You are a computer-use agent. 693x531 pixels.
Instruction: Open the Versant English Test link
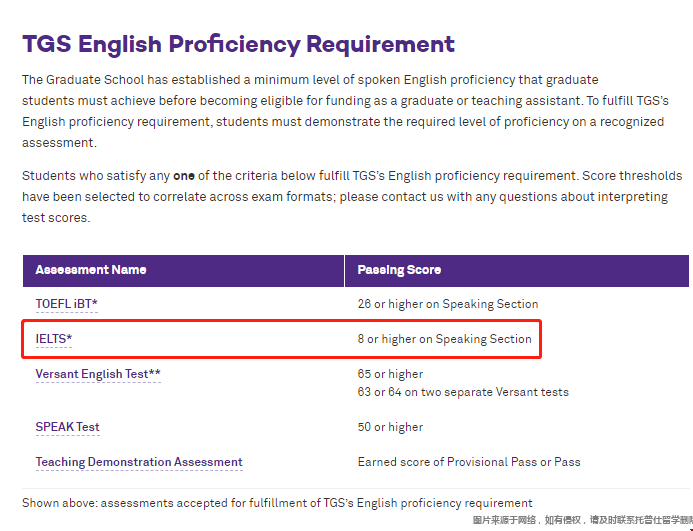click(x=98, y=374)
